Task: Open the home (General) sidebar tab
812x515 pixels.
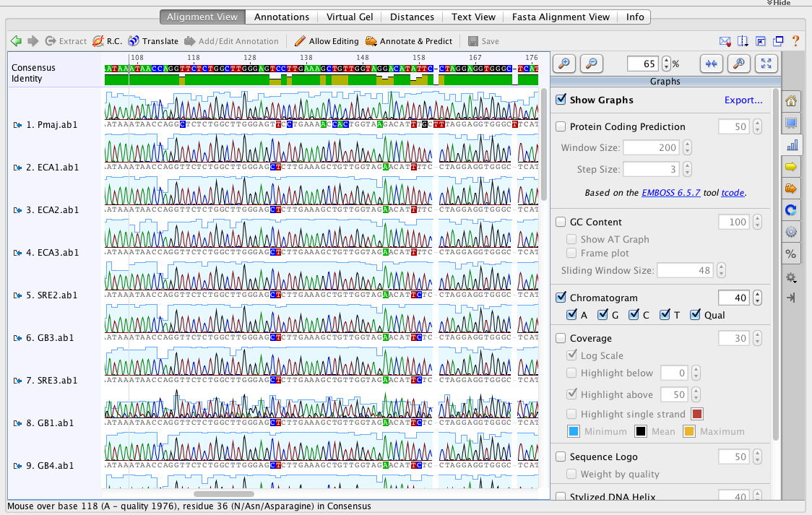Action: coord(791,100)
